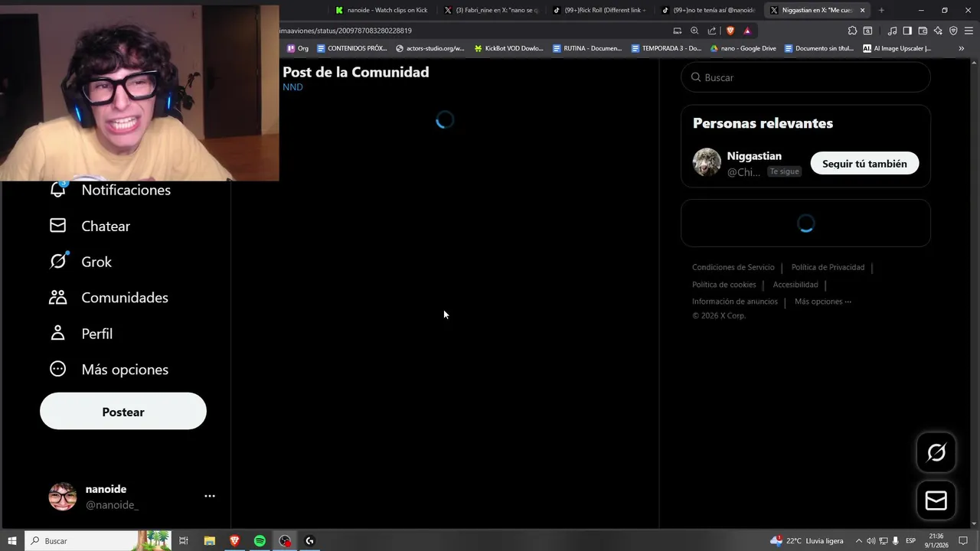This screenshot has width=980, height=551.
Task: Open File Explorer from taskbar
Action: [x=209, y=541]
